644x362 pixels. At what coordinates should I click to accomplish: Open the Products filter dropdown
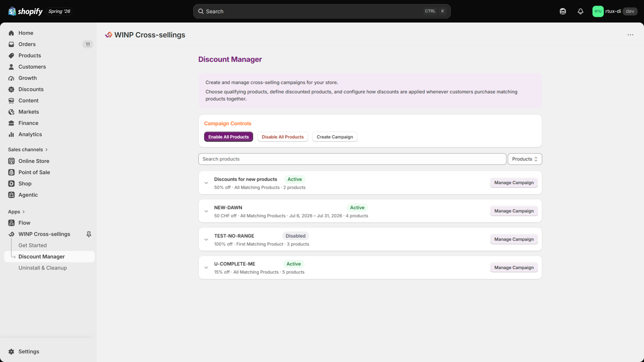click(x=525, y=159)
